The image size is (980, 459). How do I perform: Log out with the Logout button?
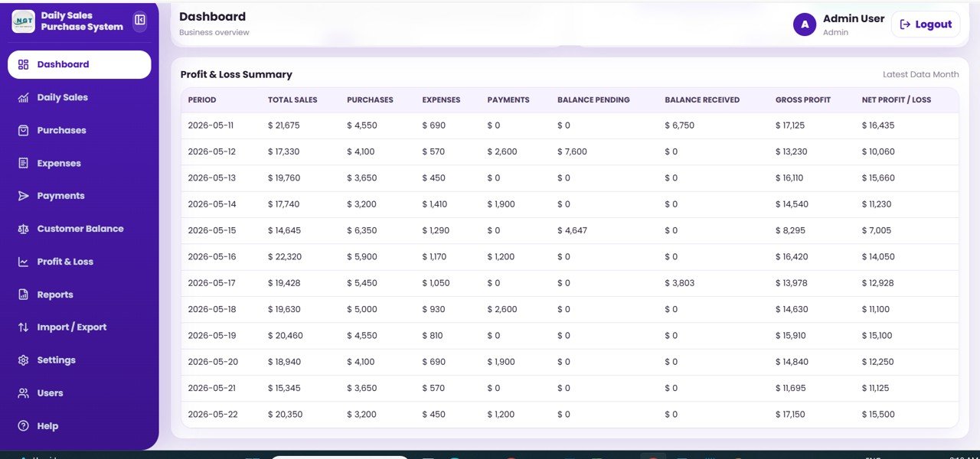926,24
